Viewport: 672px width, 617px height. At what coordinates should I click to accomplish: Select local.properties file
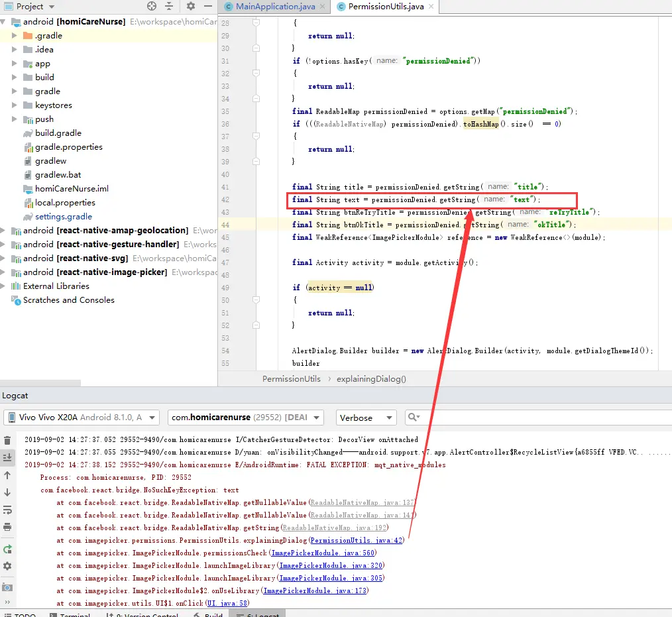point(65,203)
